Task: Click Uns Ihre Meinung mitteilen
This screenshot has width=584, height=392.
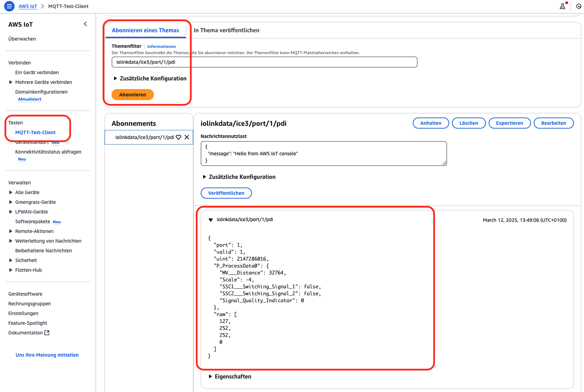Action: [47, 355]
